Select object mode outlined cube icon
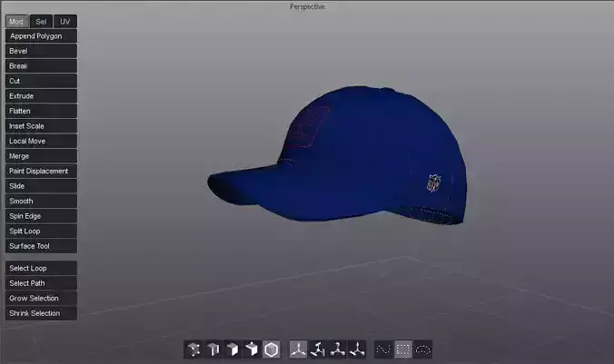The image size is (614, 364). [x=271, y=349]
